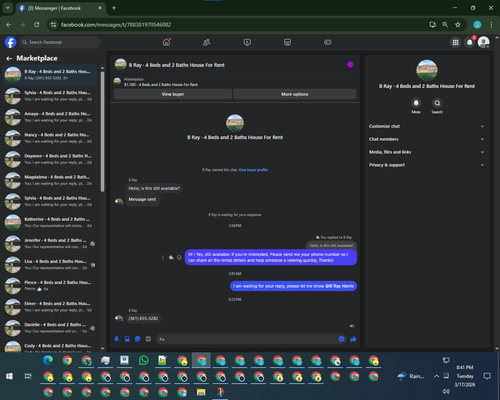Open more options dots beside sent message
This screenshot has height=400, width=500.
tap(163, 257)
